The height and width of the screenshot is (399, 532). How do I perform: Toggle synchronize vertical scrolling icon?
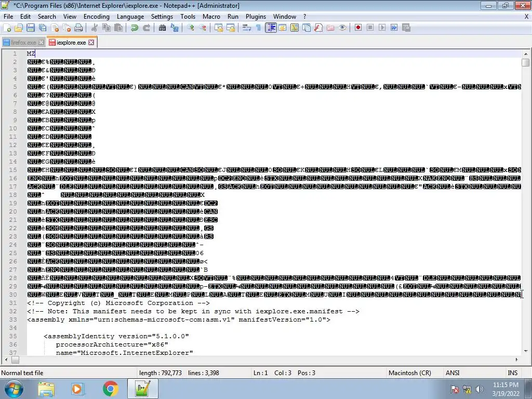(x=219, y=28)
